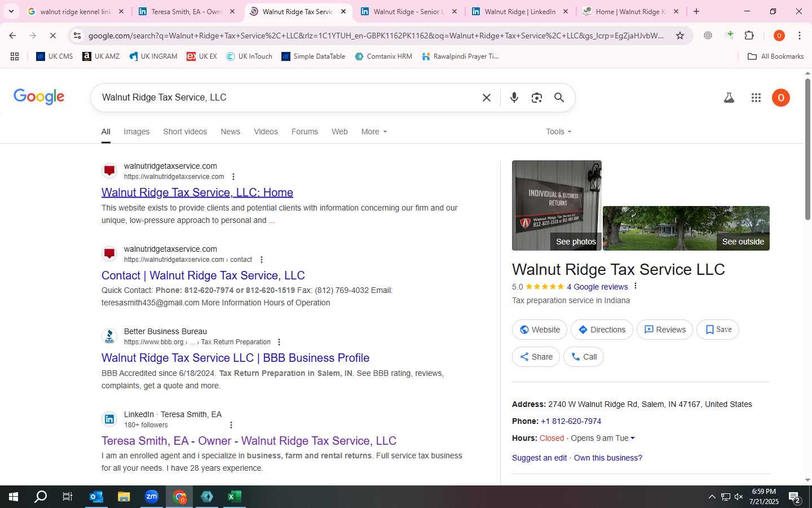
Task: Open Windows taskbar search
Action: (x=41, y=497)
